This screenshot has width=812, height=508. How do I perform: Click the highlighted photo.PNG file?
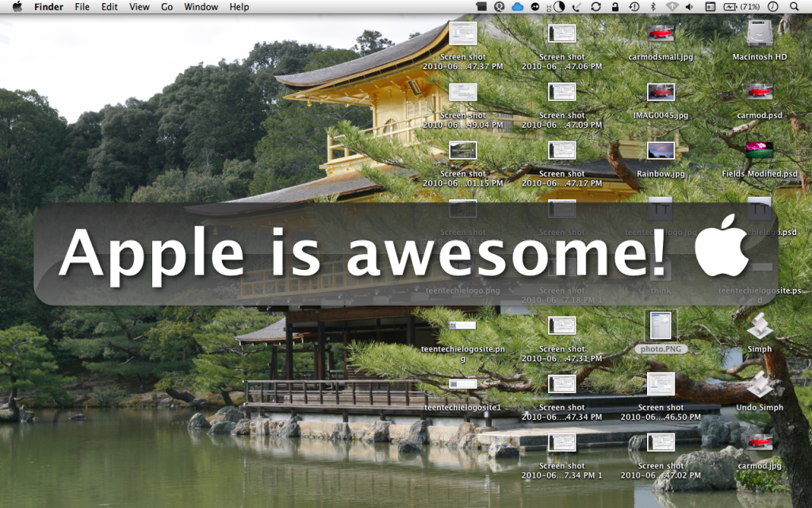(661, 326)
